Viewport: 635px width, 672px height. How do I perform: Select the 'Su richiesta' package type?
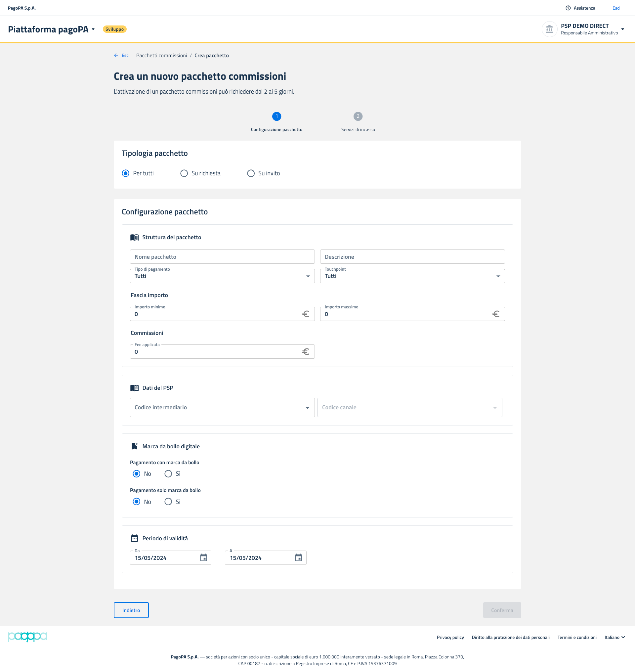click(x=184, y=173)
